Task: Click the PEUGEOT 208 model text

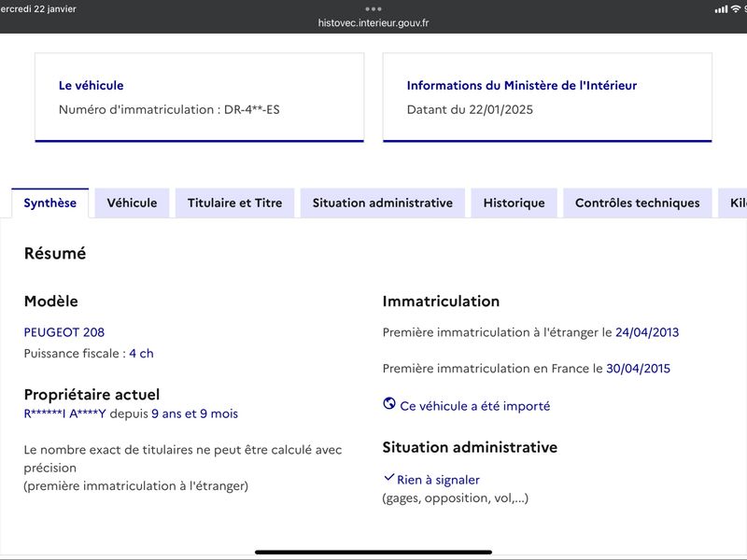Action: coord(64,332)
